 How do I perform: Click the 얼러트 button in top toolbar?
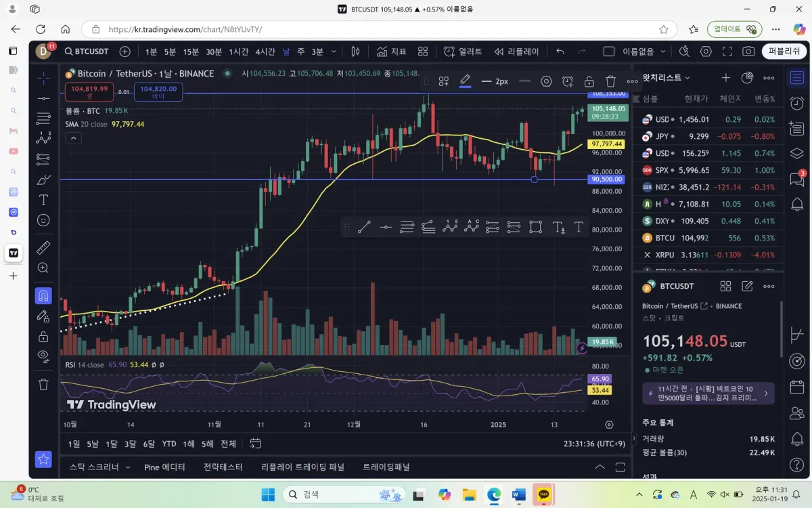464,51
